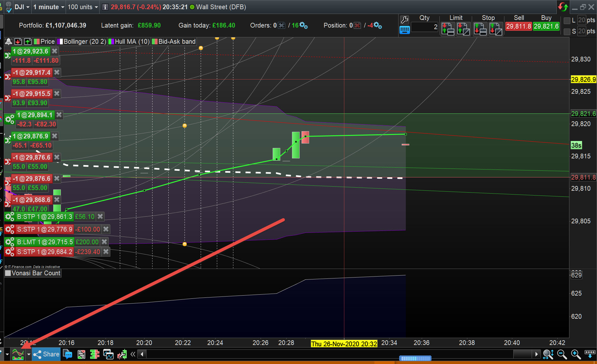Open the order list document icon
The height and width of the screenshot is (364, 597).
[81, 354]
